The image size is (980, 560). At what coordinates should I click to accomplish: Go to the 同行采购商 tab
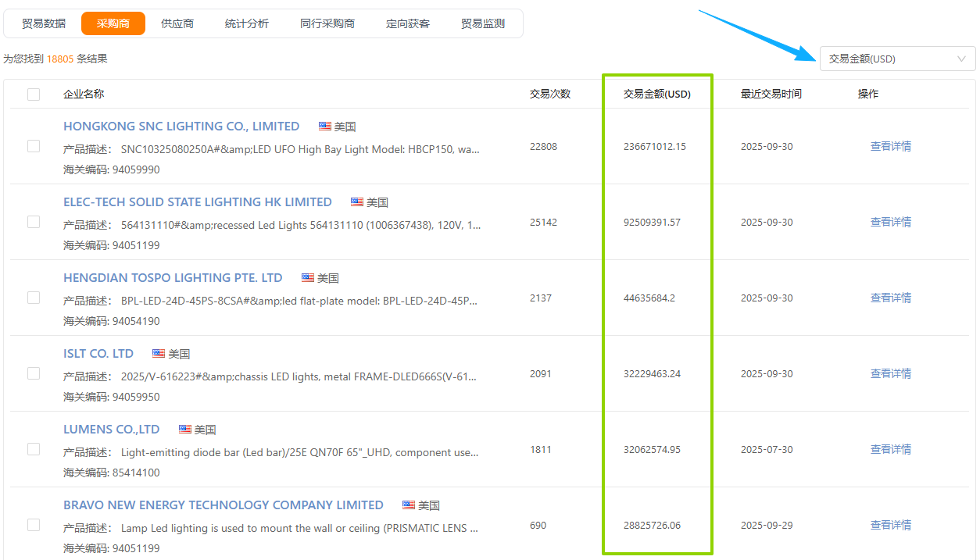(327, 23)
